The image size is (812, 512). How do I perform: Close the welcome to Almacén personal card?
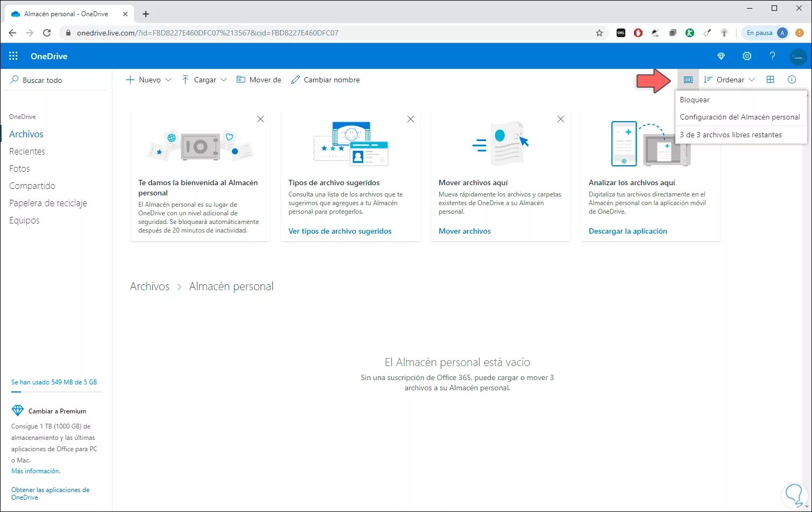pyautogui.click(x=260, y=119)
